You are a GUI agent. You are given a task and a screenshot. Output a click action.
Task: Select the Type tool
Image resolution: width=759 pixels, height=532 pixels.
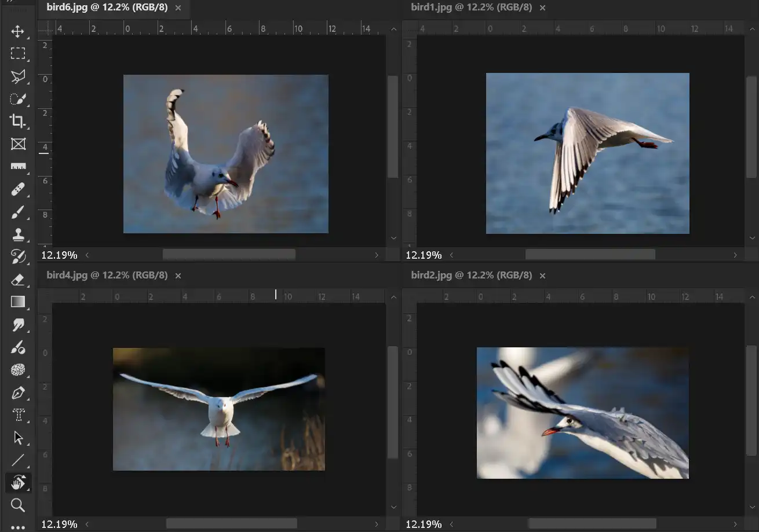(19, 415)
